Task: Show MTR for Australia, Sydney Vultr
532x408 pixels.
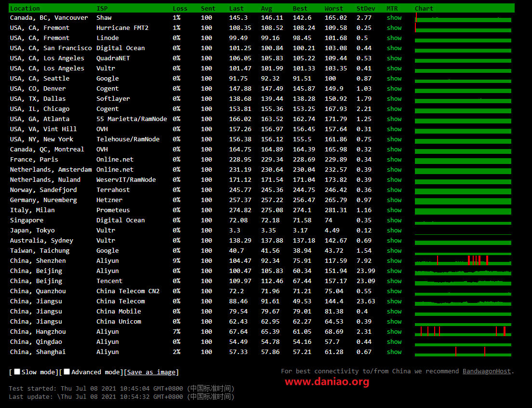Action: 394,240
